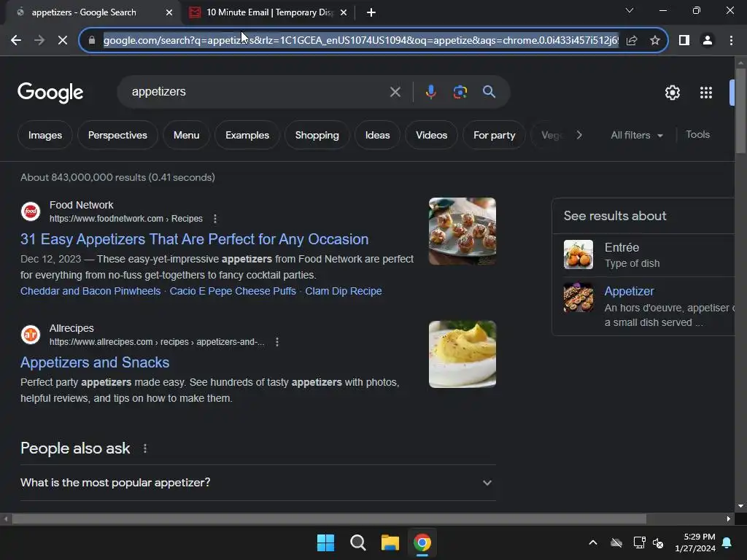Open File Explorer from the taskbar
Image resolution: width=747 pixels, height=560 pixels.
(x=390, y=542)
